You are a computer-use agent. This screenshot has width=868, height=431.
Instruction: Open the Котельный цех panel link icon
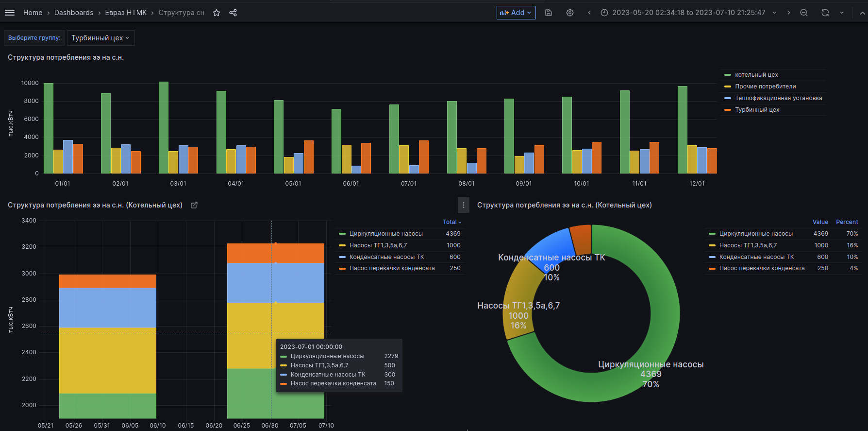[194, 205]
